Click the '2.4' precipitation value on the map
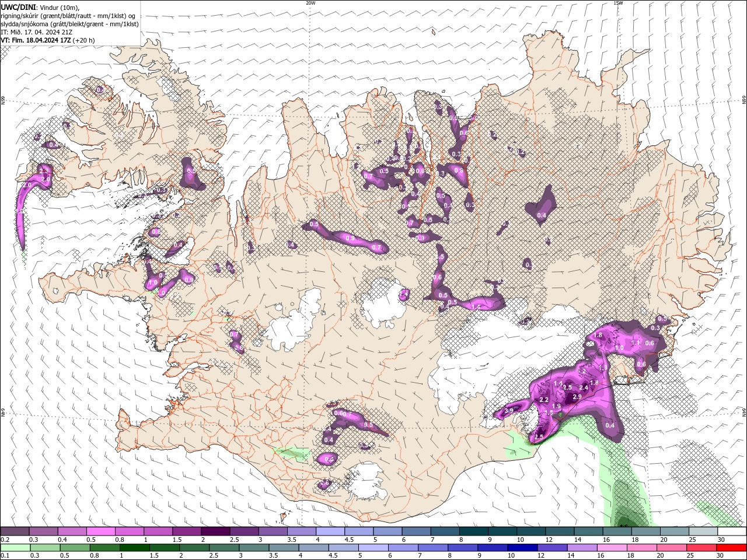This screenshot has height=560, width=747. point(583,388)
